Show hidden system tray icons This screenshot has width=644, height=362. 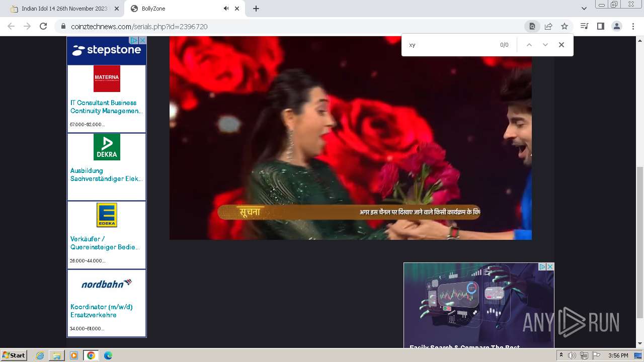(561, 355)
